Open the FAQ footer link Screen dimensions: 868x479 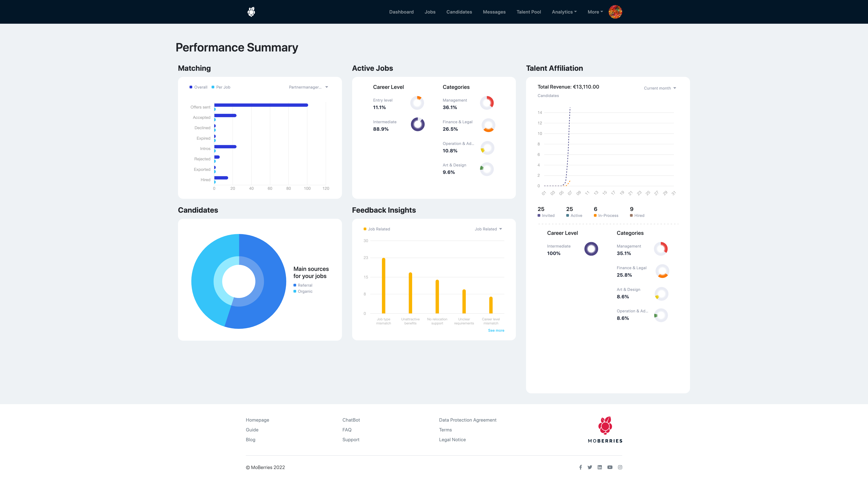pyautogui.click(x=347, y=430)
